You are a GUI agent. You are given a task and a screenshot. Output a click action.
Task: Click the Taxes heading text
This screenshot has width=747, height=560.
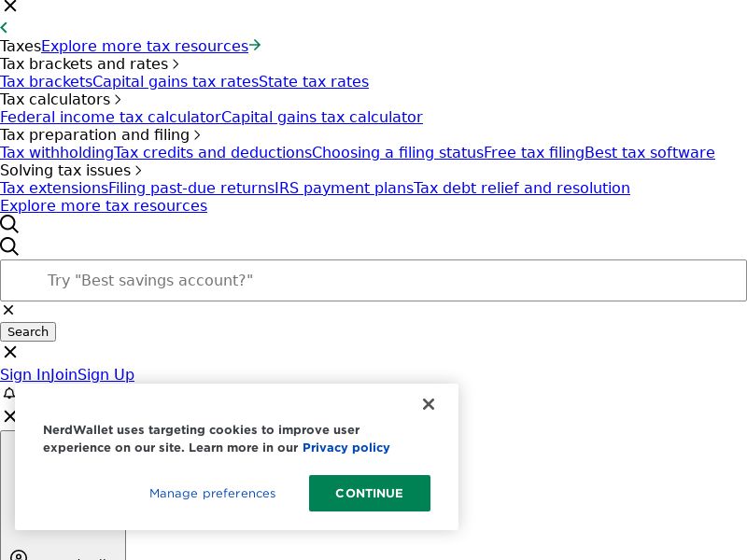click(21, 46)
